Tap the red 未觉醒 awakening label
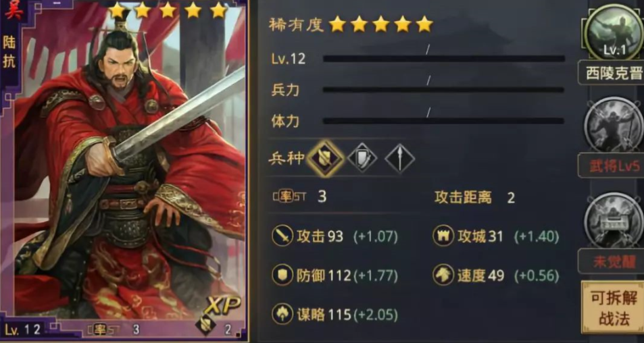 click(x=613, y=262)
